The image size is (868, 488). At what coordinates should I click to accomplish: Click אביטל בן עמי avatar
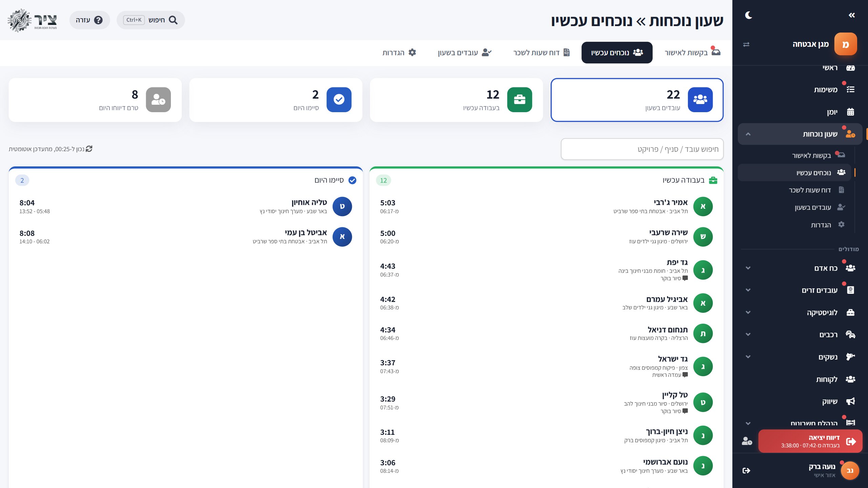tap(342, 237)
